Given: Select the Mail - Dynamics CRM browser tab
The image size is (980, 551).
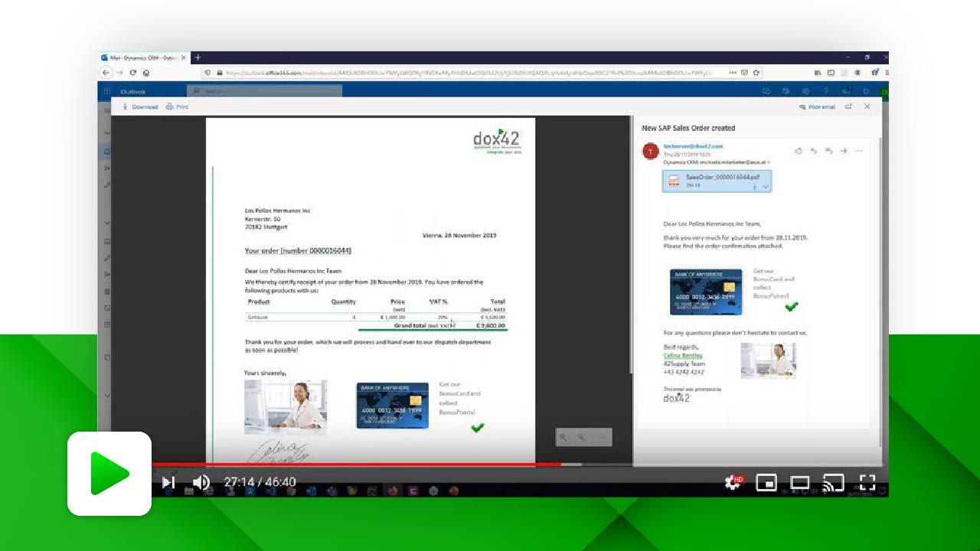Looking at the screenshot, I should click(x=145, y=57).
